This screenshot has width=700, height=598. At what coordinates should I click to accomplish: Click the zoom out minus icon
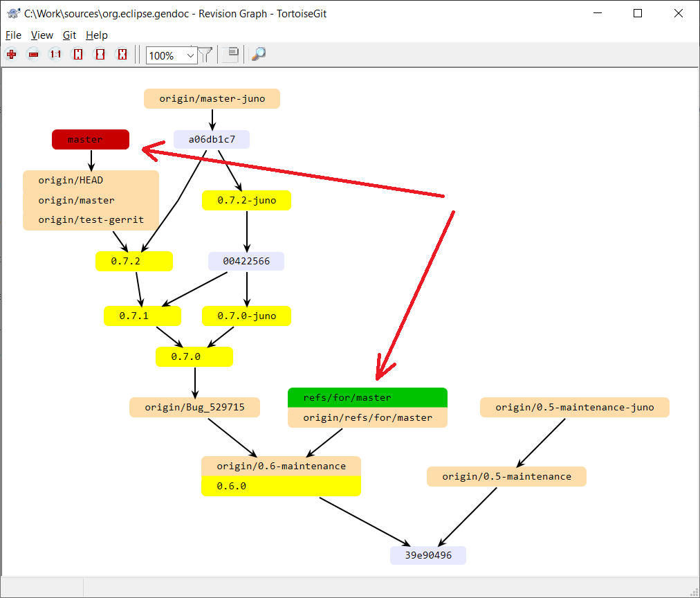pos(33,55)
